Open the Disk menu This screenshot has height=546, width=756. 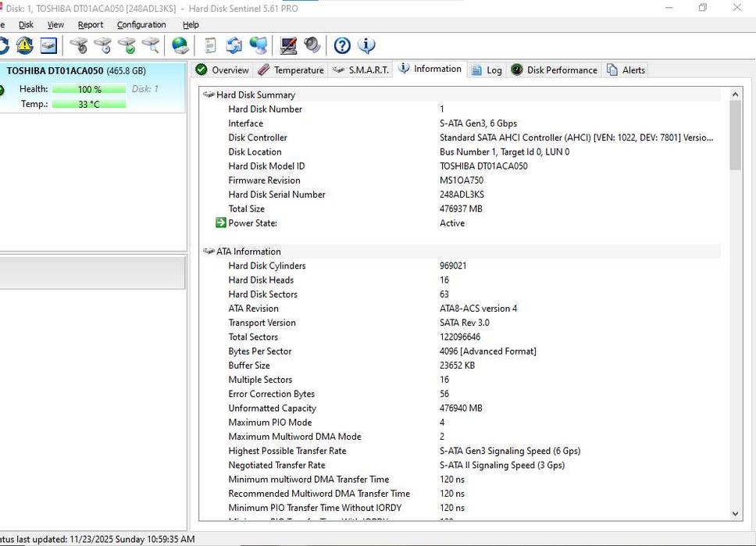(26, 24)
